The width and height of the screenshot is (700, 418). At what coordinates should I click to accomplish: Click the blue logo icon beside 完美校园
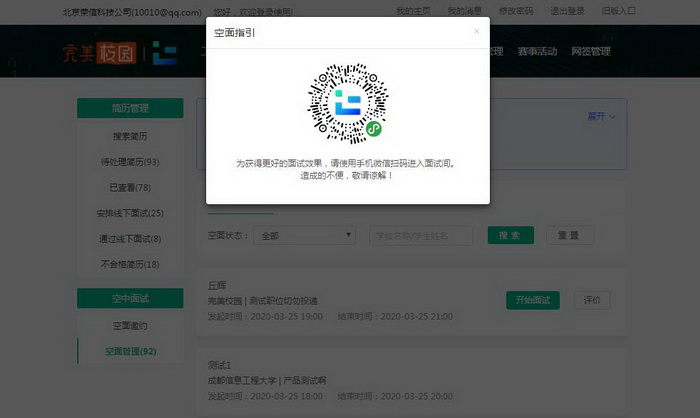coord(164,54)
